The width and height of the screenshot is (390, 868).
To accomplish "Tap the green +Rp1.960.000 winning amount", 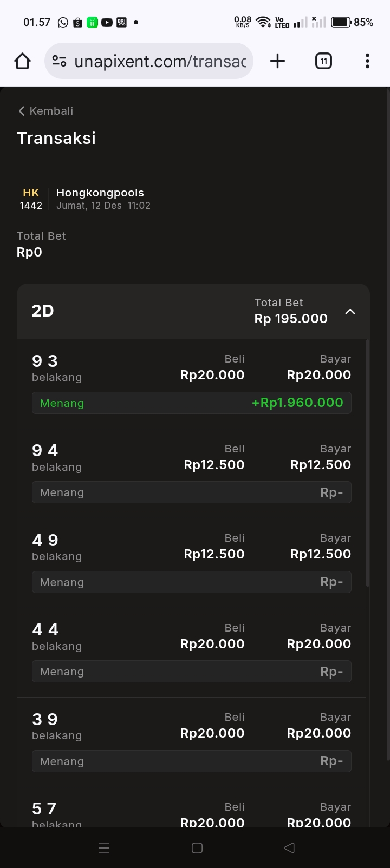I will click(297, 403).
